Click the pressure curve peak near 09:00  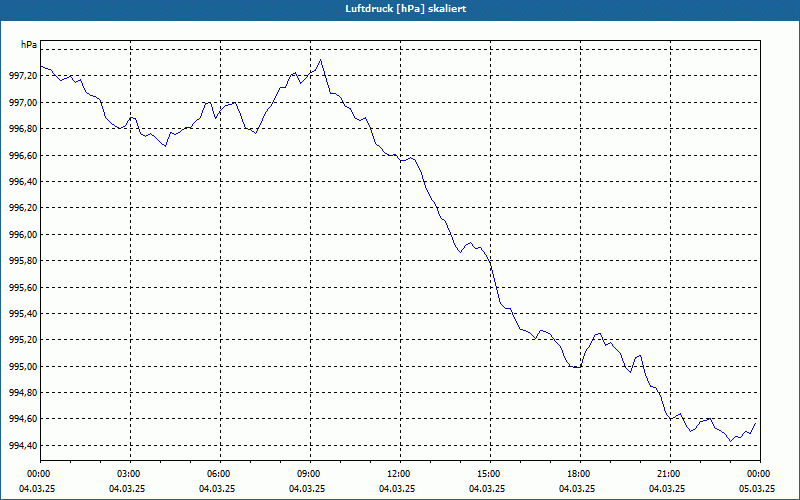[320, 60]
